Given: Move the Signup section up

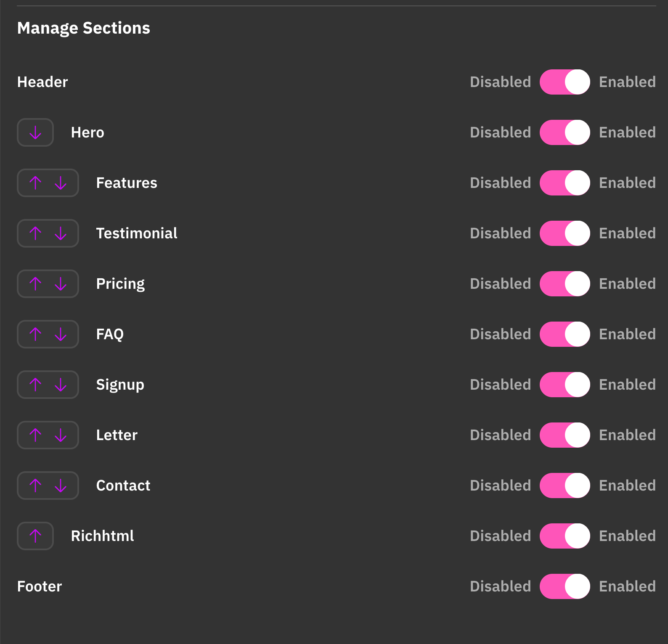Looking at the screenshot, I should pos(35,385).
